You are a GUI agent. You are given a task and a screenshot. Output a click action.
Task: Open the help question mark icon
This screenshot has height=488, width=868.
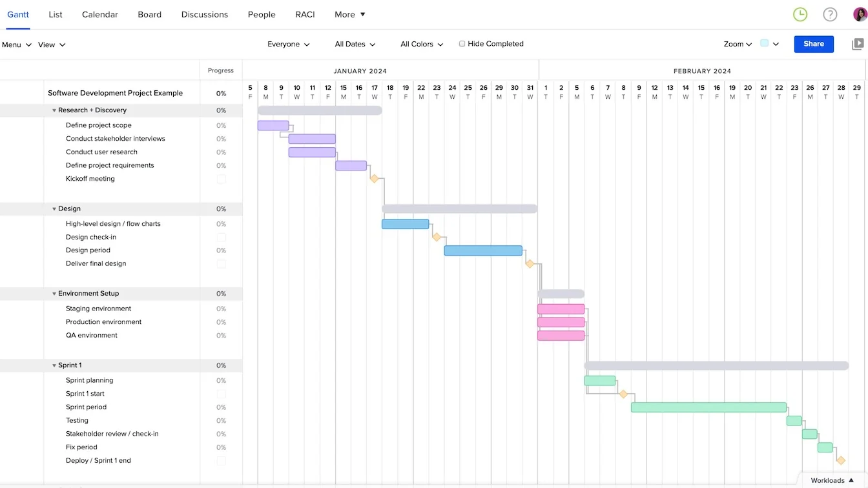830,14
